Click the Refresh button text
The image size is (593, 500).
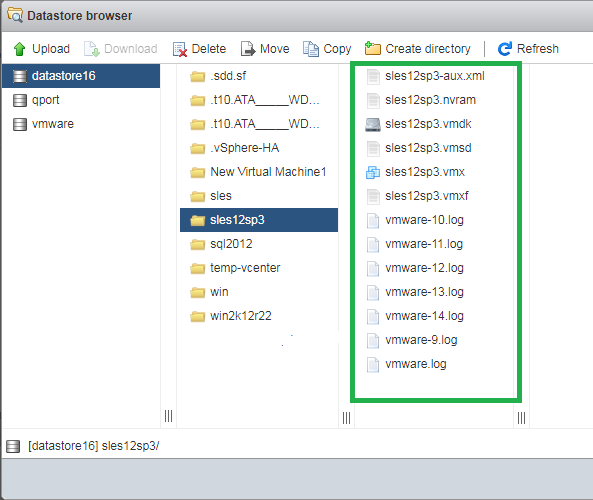[x=537, y=49]
